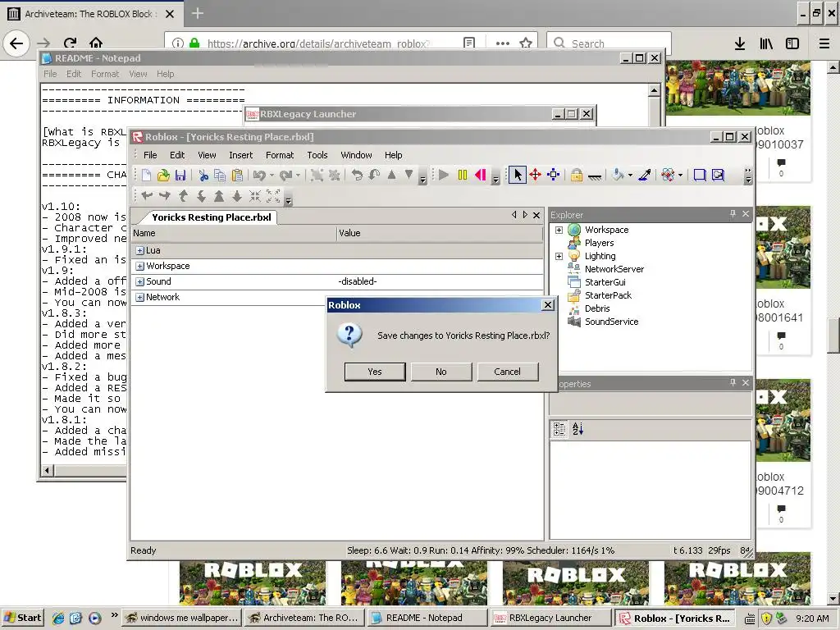Click the left camera pan arrow
Viewport: 840px width, 630px height.
coord(147,196)
